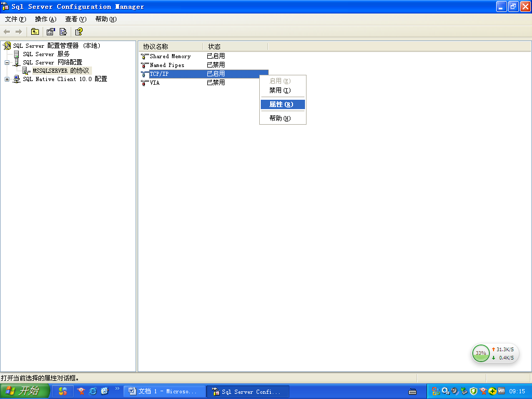Click the Help toolbar icon

tap(78, 32)
